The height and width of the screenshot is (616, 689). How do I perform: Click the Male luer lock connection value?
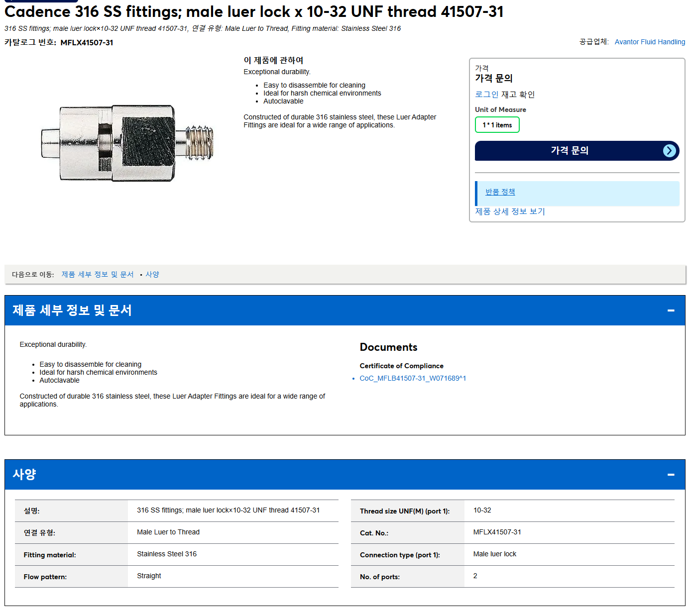(x=494, y=554)
